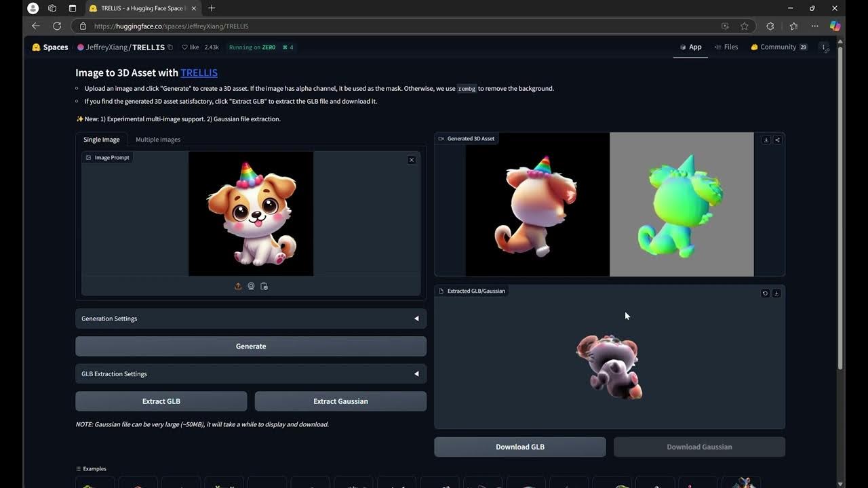868x488 pixels.
Task: Download the extracted model via panel icon
Action: point(776,293)
